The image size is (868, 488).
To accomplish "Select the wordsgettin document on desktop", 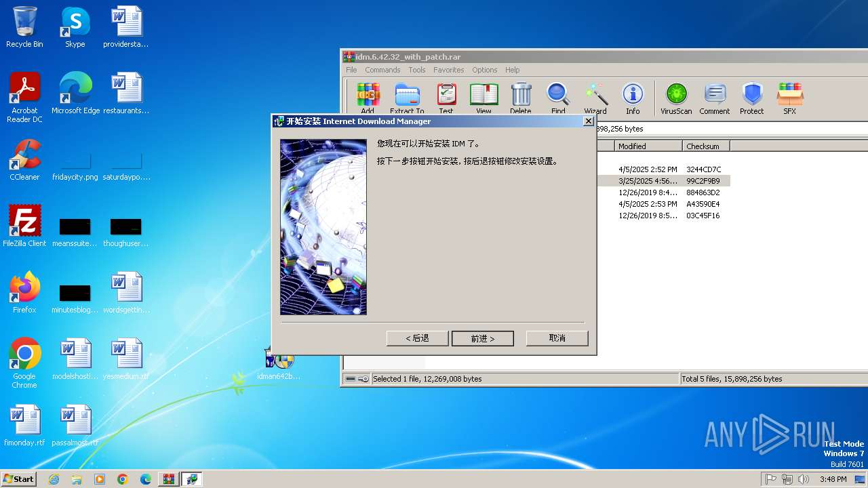I will pos(126,292).
